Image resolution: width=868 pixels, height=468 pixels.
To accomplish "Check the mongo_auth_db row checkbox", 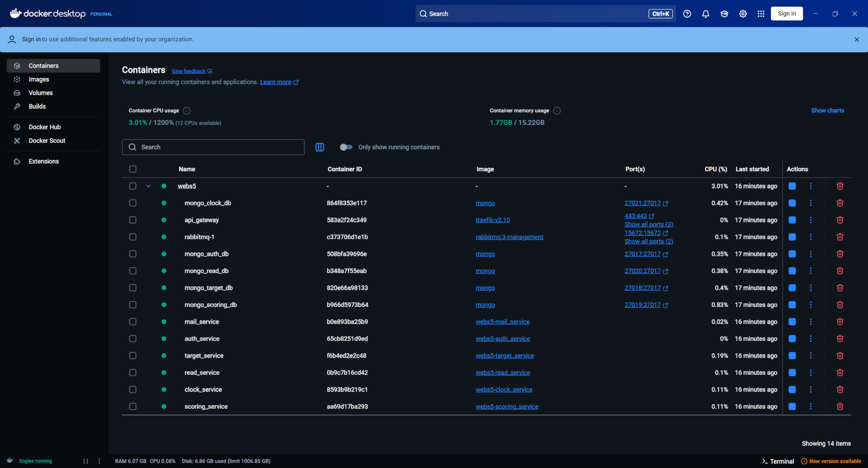I will (x=132, y=254).
